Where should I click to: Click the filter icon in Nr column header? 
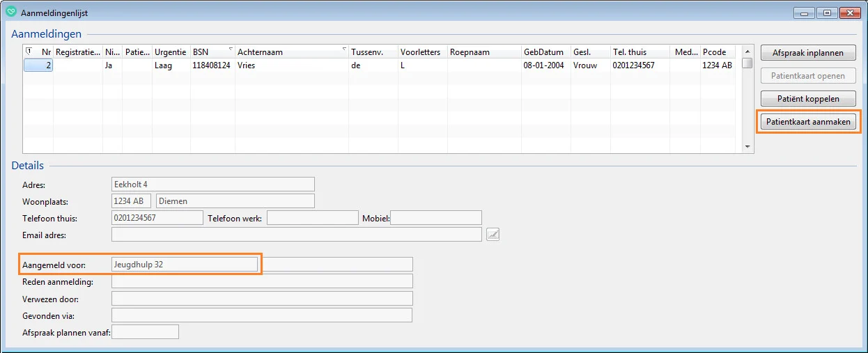pyautogui.click(x=29, y=51)
